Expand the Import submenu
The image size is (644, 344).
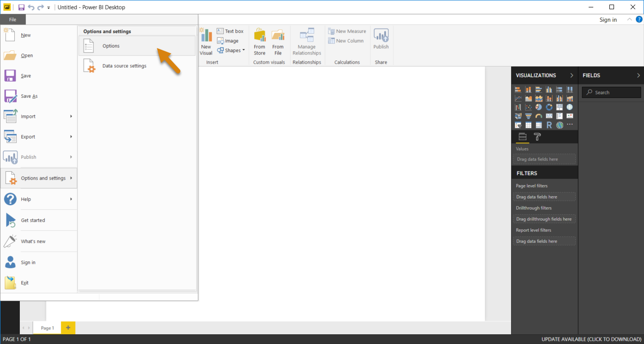tap(39, 116)
